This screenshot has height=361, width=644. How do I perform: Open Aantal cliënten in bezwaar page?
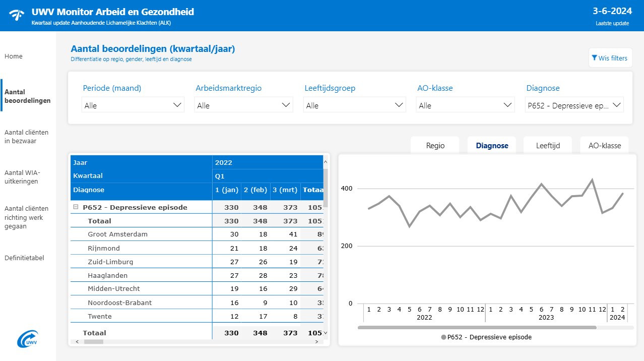click(27, 137)
